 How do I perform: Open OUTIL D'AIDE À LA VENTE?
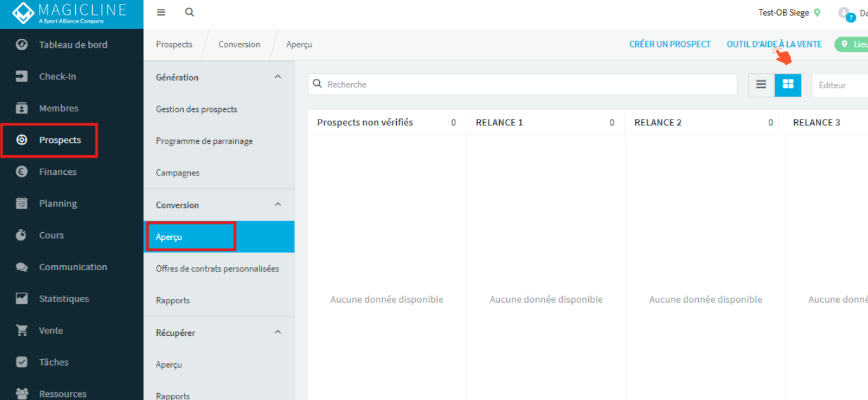point(775,45)
